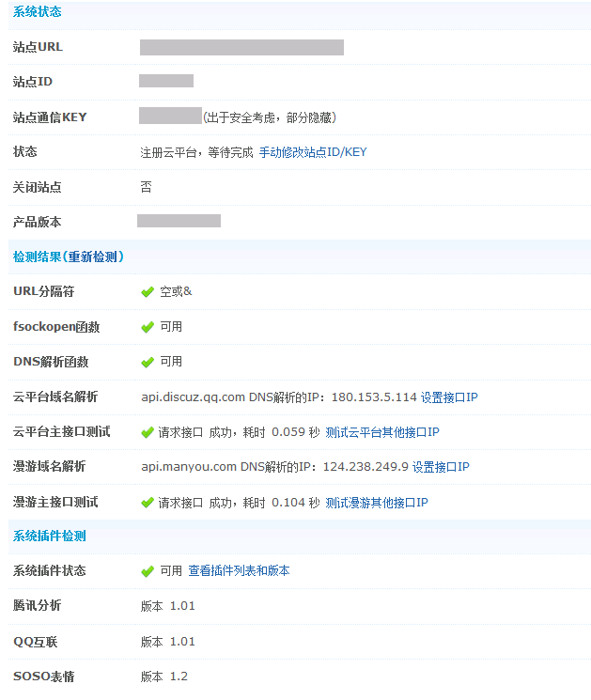Click the fsockopen函数 label
The image size is (591, 700).
tap(56, 327)
